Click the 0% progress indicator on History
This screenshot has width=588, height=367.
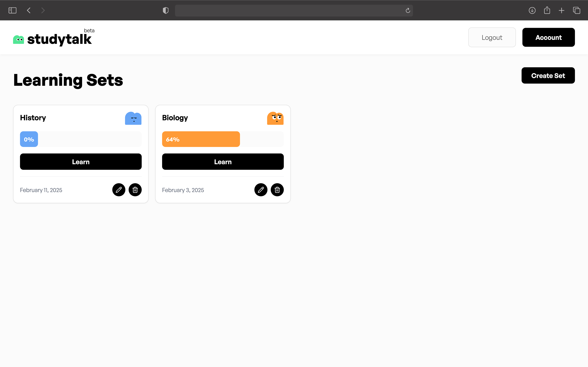click(28, 139)
